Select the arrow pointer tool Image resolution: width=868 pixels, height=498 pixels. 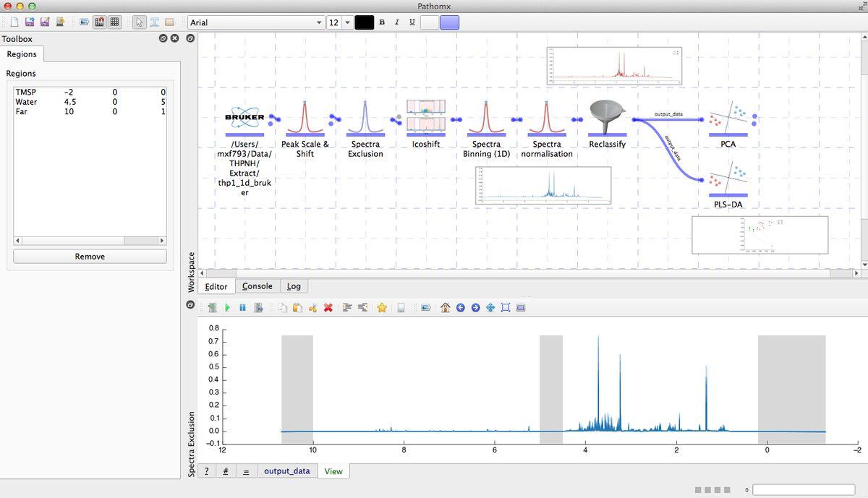(x=140, y=22)
